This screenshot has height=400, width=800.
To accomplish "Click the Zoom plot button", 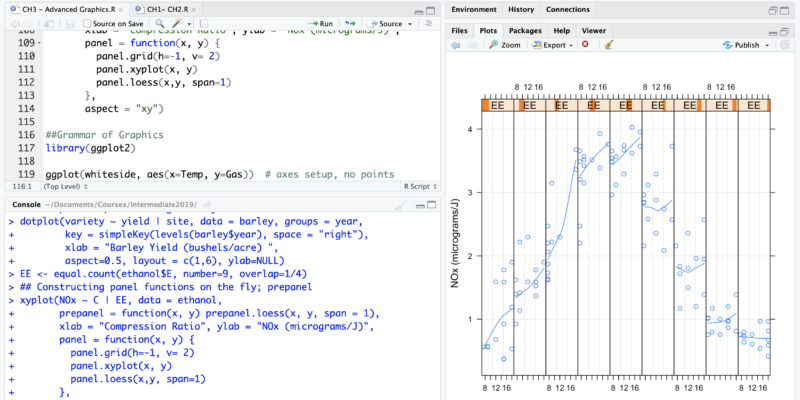I will click(505, 45).
